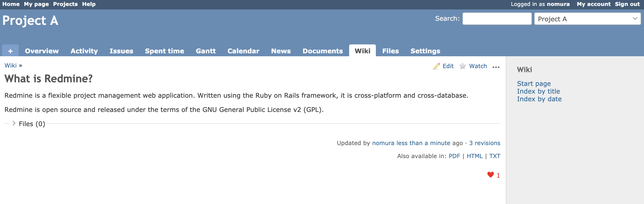644x204 pixels.
Task: Click the 'What is Redmine?' heading
Action: point(49,79)
